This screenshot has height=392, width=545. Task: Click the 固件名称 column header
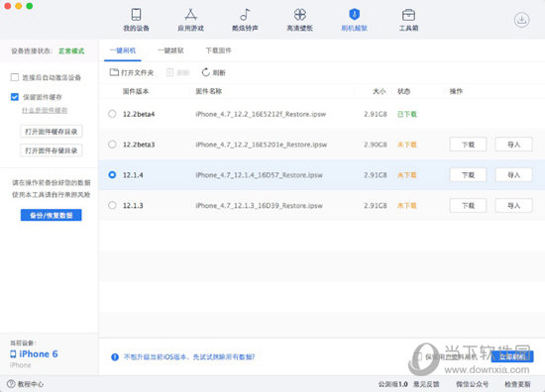click(208, 91)
